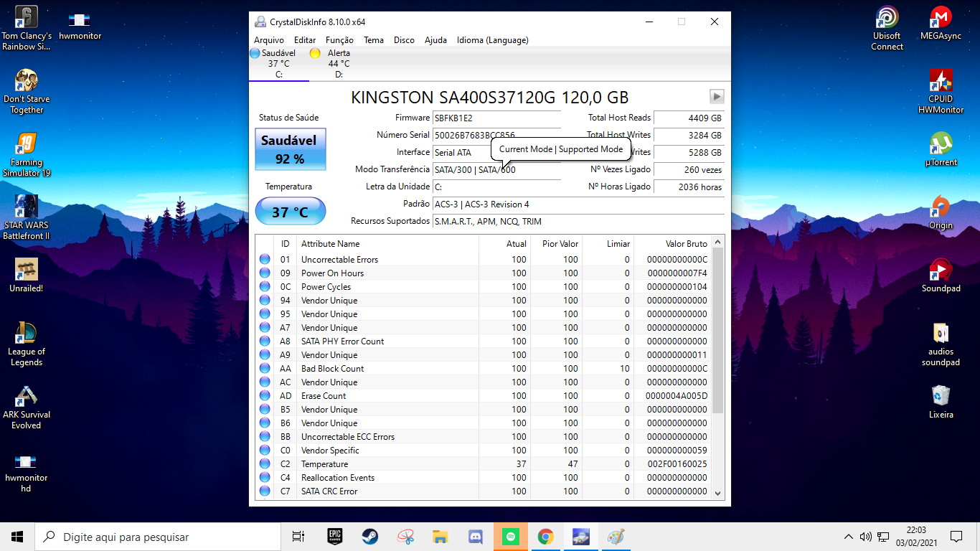Open Tom Clancy's Rainbow Six desktop icon
Image resolution: width=980 pixels, height=551 pixels.
27,29
